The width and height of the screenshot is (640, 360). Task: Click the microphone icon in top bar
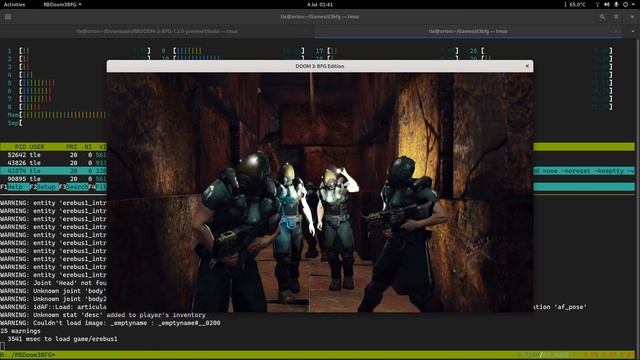point(616,4)
